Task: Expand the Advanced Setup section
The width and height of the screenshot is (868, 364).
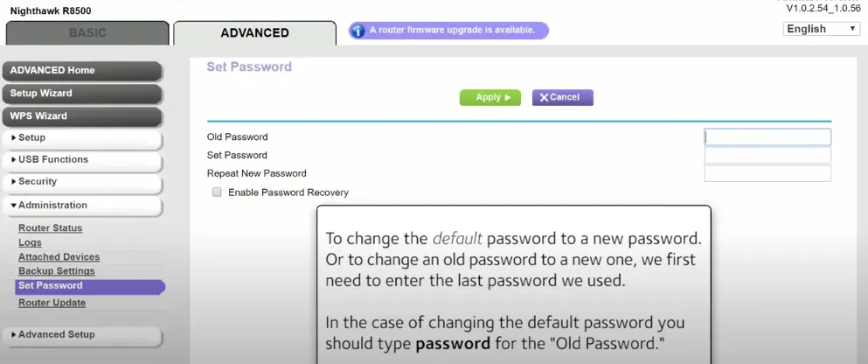Action: click(x=82, y=335)
